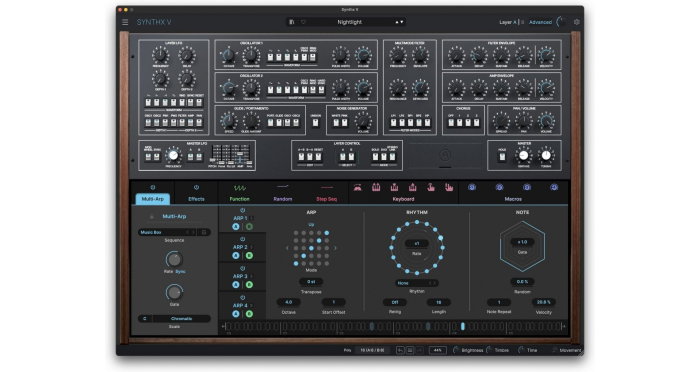Click Layer A selector in top bar

pos(508,22)
